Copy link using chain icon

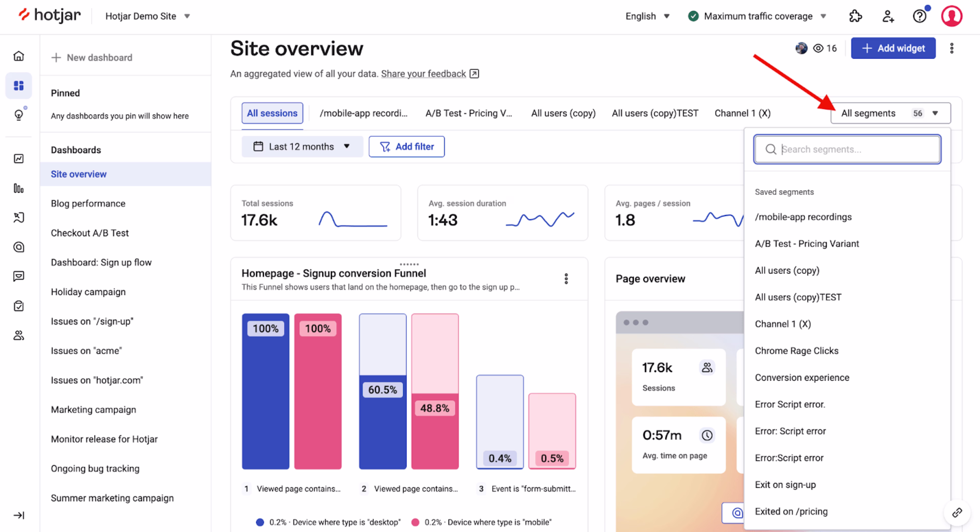coord(957,513)
